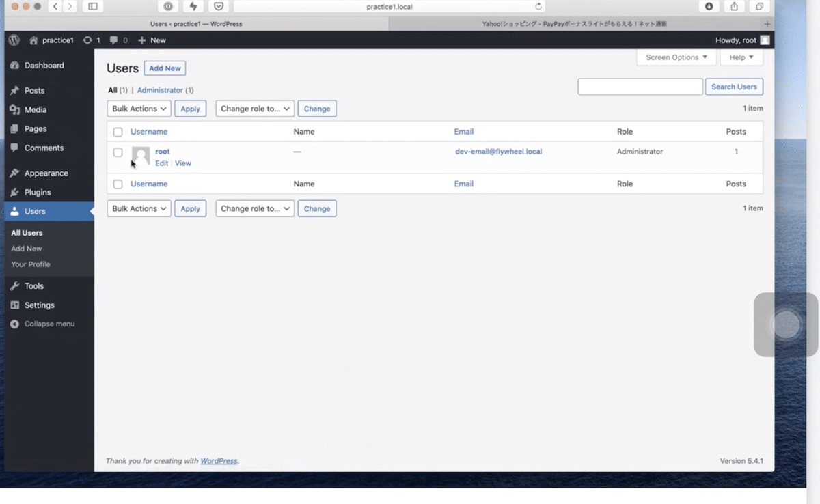The image size is (820, 504).
Task: Click top Apply button
Action: click(191, 109)
